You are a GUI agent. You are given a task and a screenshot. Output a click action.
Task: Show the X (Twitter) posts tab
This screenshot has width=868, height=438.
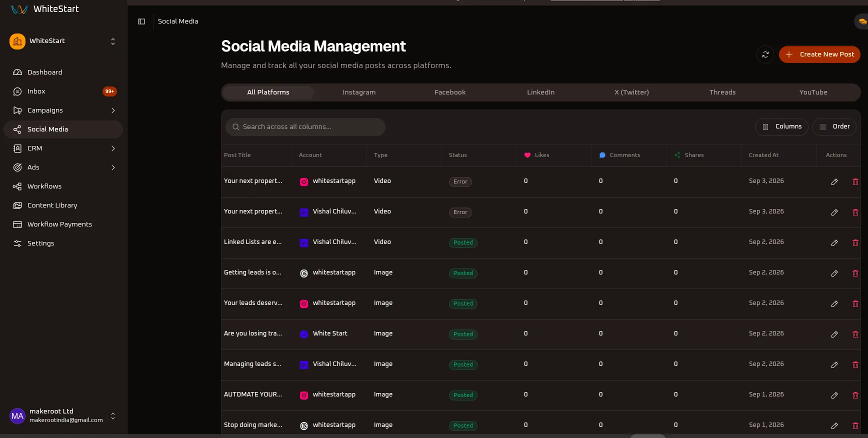click(x=631, y=92)
